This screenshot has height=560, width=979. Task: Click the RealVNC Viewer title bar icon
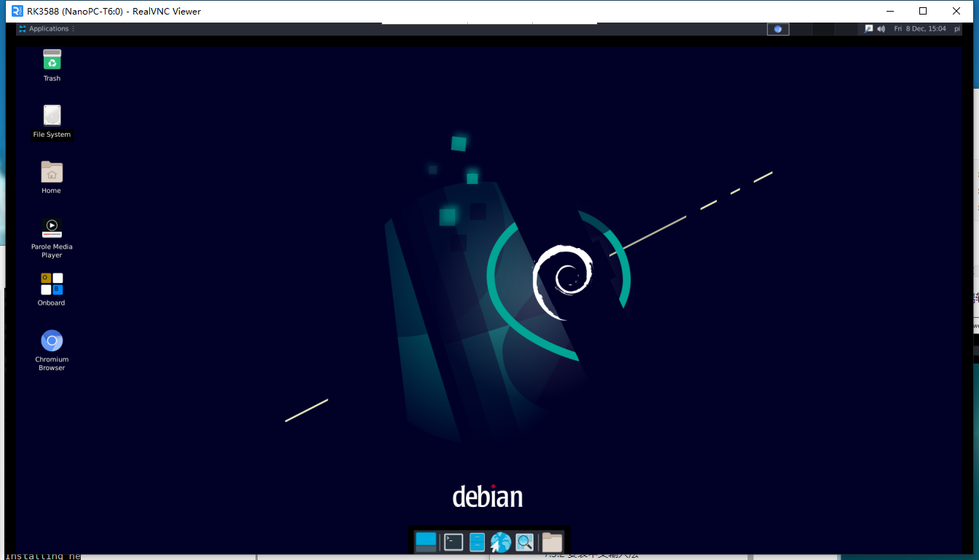pyautogui.click(x=17, y=11)
